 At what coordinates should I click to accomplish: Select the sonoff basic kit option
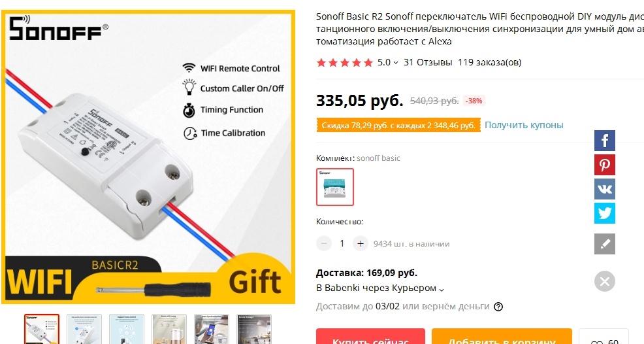coord(334,187)
